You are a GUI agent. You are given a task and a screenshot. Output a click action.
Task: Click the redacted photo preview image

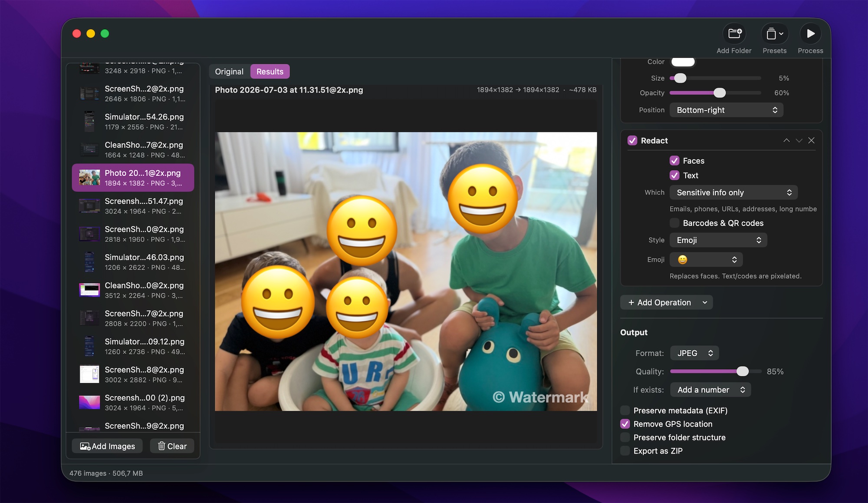click(x=406, y=271)
